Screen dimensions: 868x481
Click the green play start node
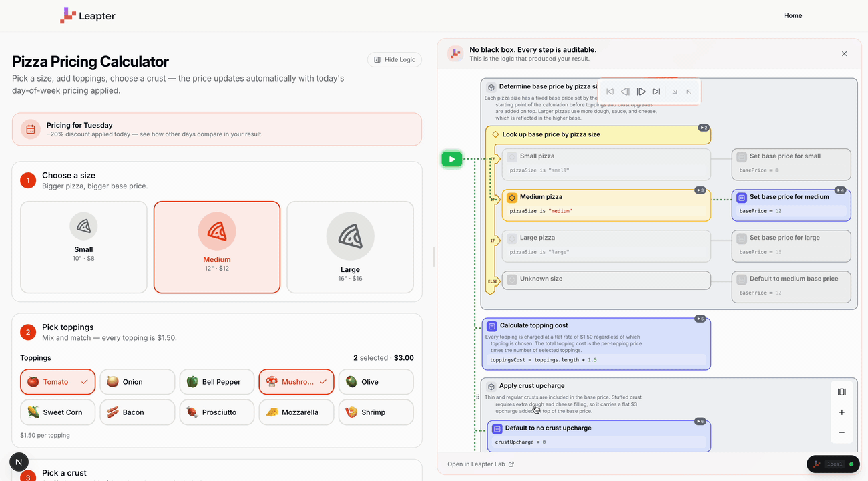(452, 159)
